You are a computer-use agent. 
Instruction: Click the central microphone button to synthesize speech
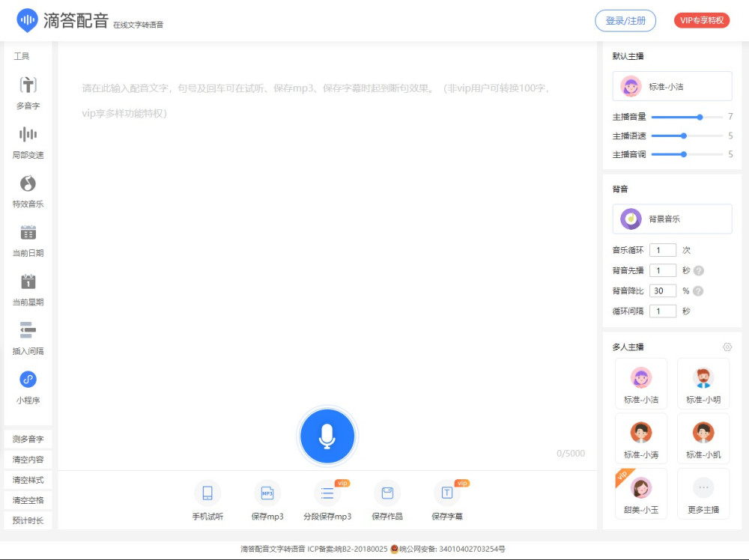tap(327, 436)
